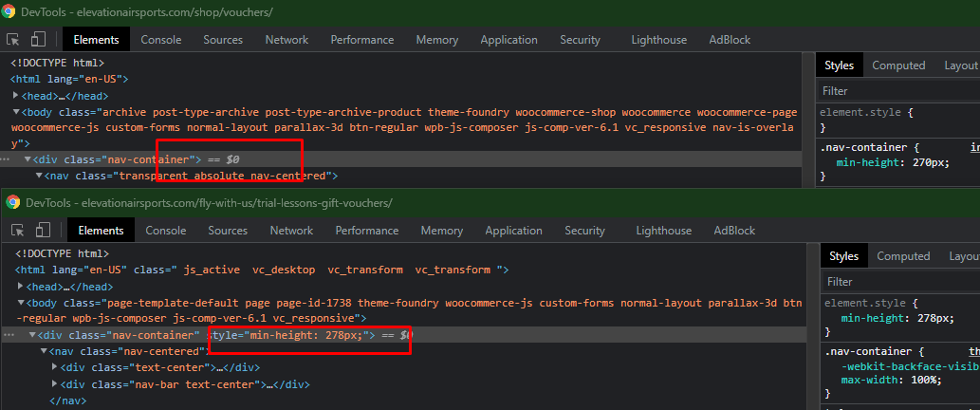Switch to Computed pane in bottom DevTools window
Image resolution: width=980 pixels, height=410 pixels.
[x=903, y=255]
